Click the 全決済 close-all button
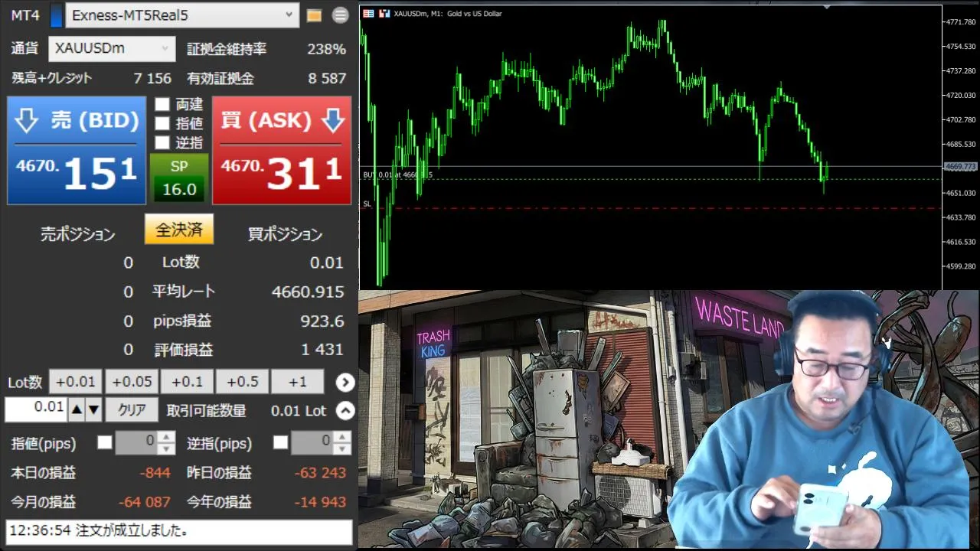The height and width of the screenshot is (551, 980). [x=179, y=230]
